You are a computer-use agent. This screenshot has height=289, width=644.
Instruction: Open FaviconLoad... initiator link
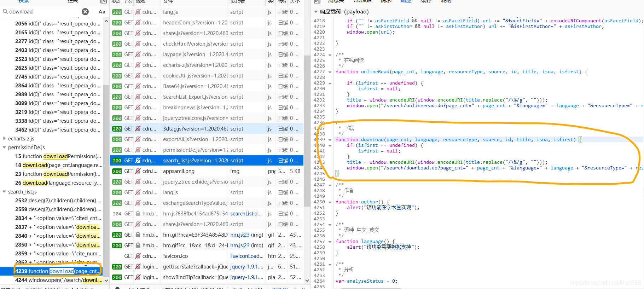(x=247, y=256)
